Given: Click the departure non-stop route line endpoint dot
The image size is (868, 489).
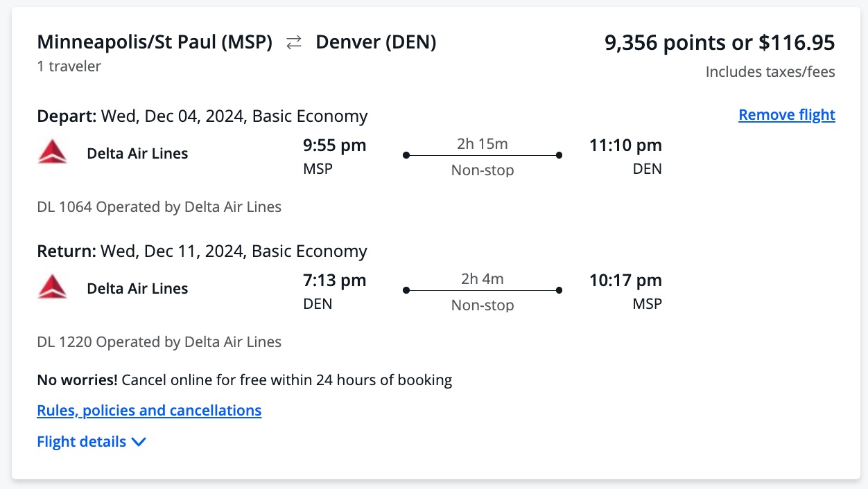Looking at the screenshot, I should (x=559, y=155).
